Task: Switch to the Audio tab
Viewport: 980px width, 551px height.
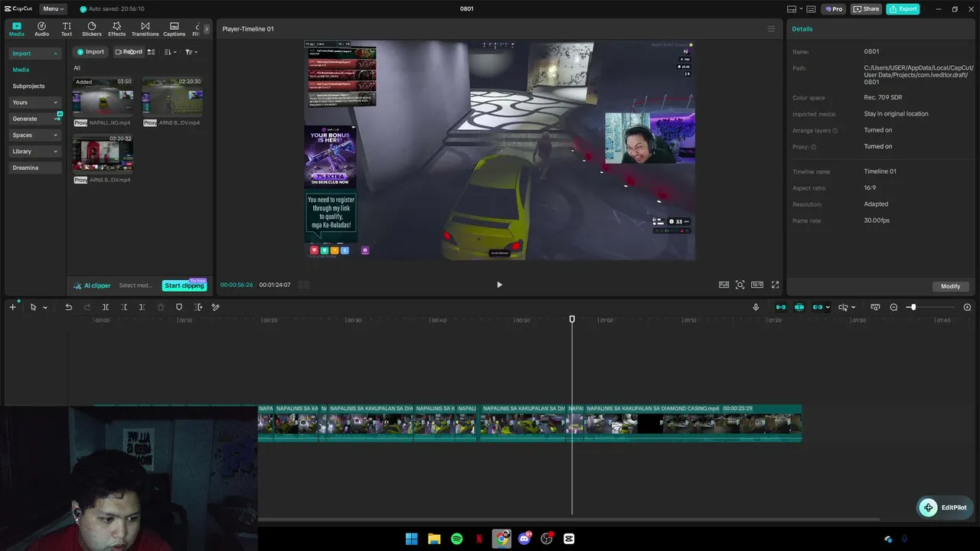Action: tap(41, 29)
